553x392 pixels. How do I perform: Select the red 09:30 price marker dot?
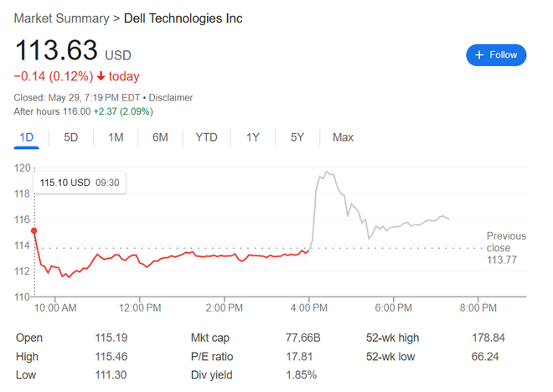34,231
